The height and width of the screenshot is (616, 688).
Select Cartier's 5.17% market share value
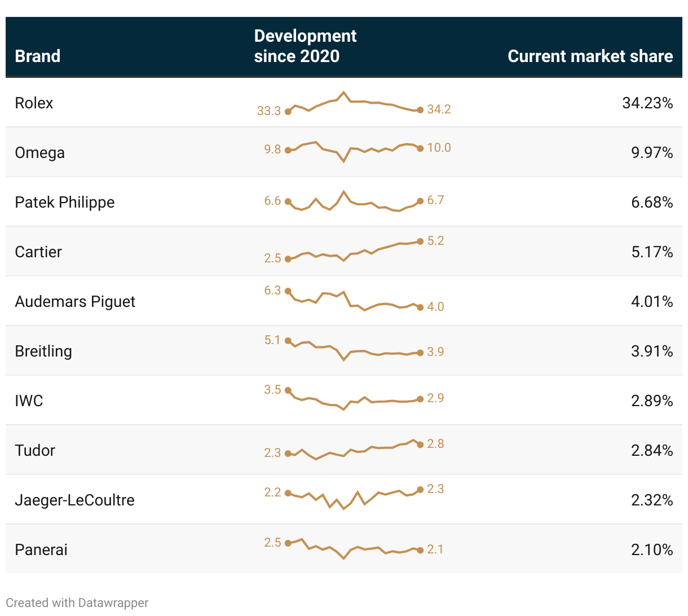coord(651,252)
